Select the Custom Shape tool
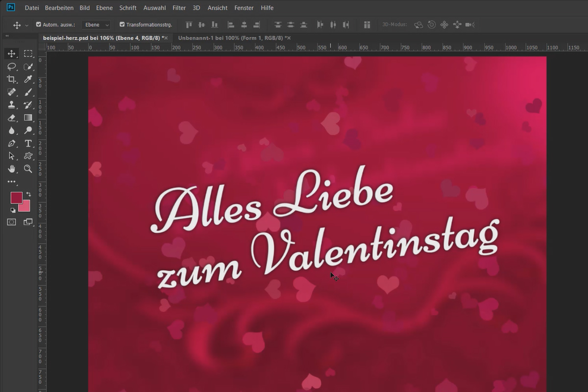The width and height of the screenshot is (588, 392). pos(28,156)
